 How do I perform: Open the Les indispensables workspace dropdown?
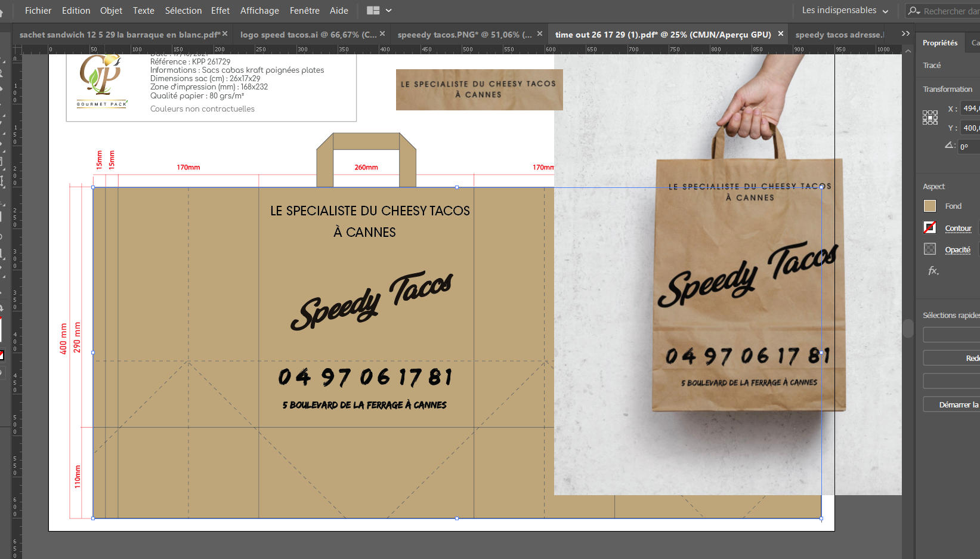(x=845, y=11)
